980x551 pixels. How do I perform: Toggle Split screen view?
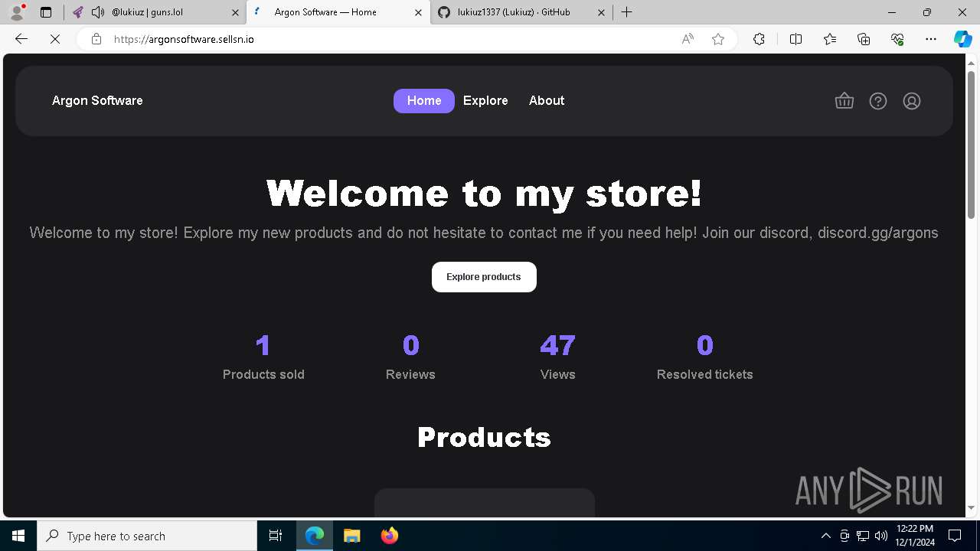click(x=795, y=39)
